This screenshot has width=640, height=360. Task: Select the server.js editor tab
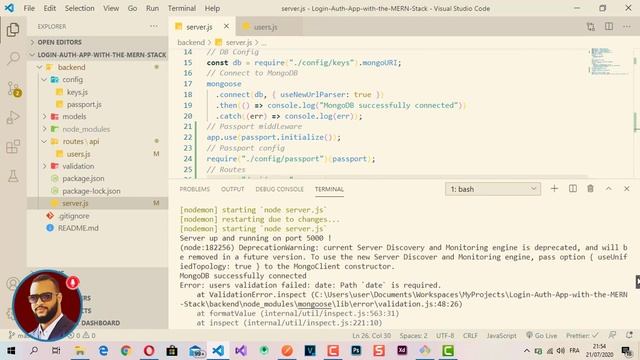pos(199,27)
